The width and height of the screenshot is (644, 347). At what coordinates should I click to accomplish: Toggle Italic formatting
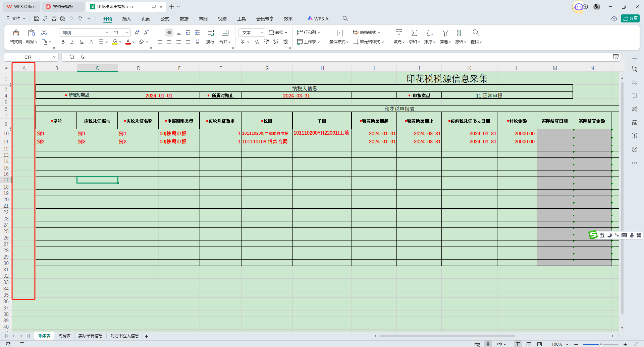(x=72, y=42)
